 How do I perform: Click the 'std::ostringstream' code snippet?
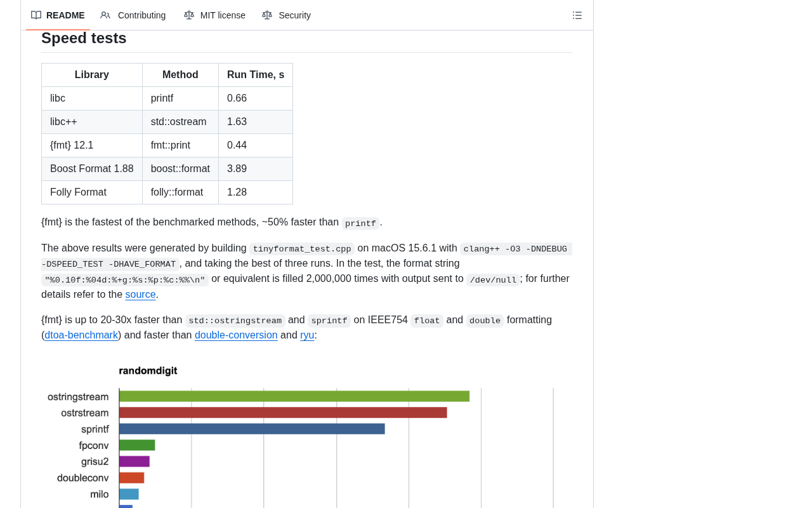point(235,321)
